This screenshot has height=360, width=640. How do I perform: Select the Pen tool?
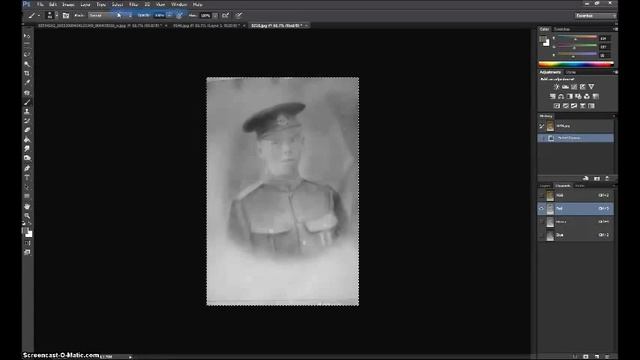coord(27,168)
